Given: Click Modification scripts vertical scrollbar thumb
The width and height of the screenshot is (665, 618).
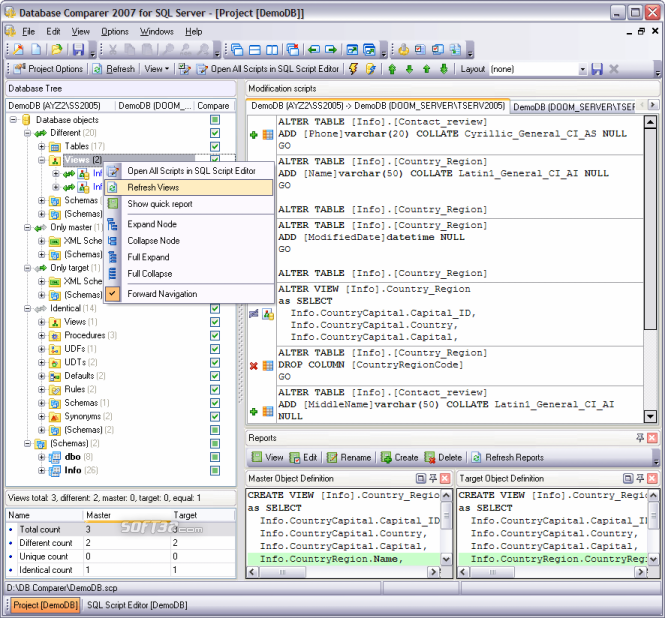Looking at the screenshot, I should pos(650,229).
